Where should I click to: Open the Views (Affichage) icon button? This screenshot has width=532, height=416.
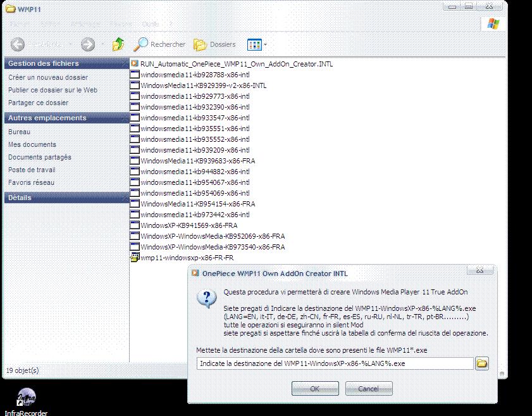[254, 44]
